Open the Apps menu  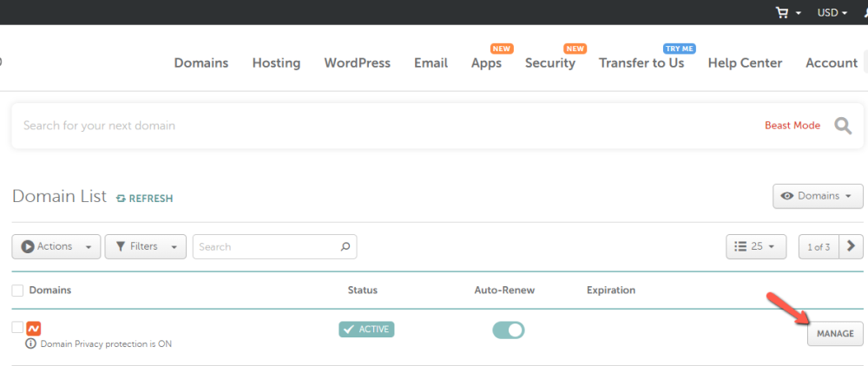click(487, 63)
